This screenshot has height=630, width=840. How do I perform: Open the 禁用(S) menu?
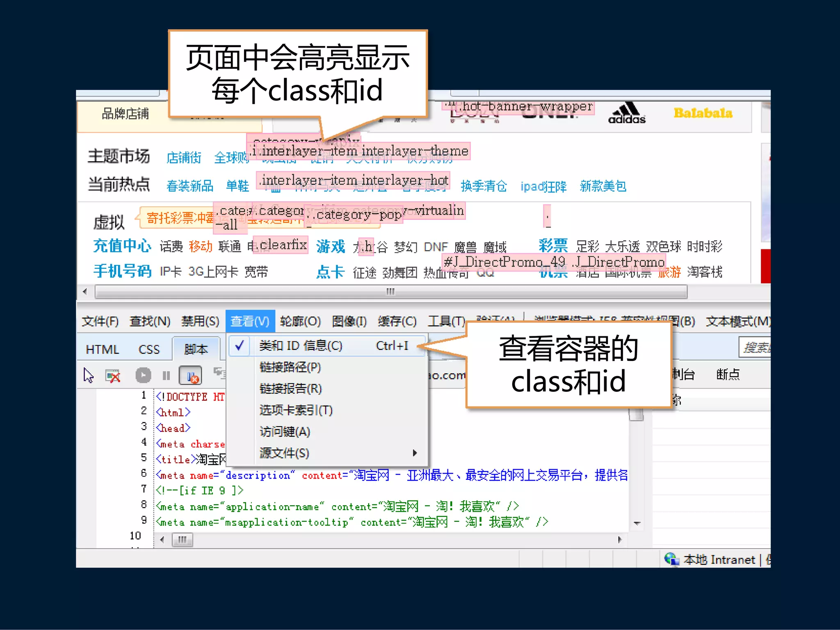pyautogui.click(x=200, y=321)
